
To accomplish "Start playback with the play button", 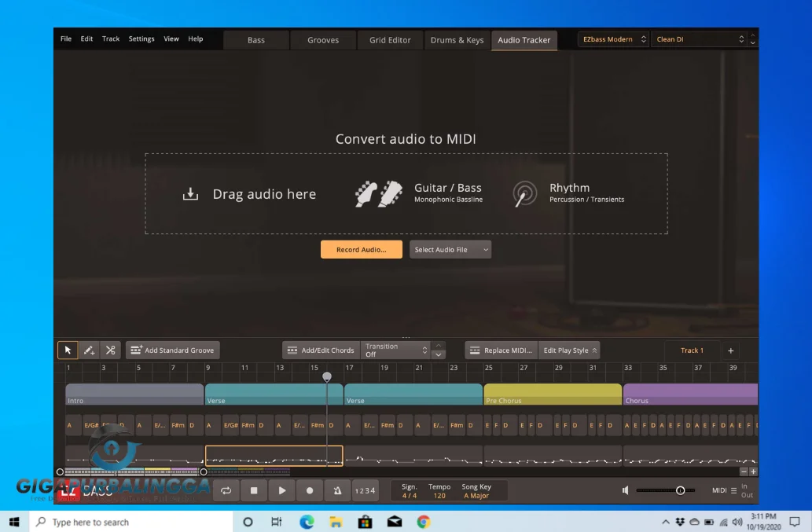I will tap(281, 490).
